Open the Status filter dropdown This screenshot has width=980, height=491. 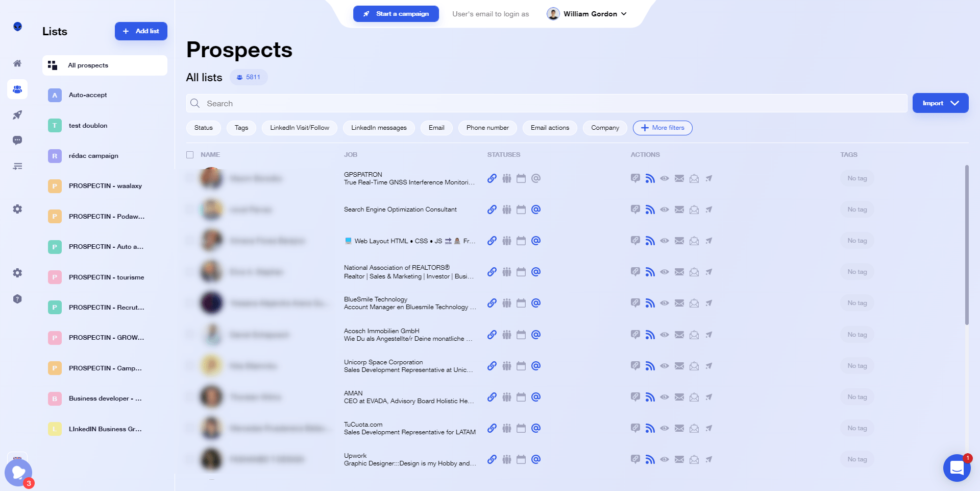coord(204,128)
